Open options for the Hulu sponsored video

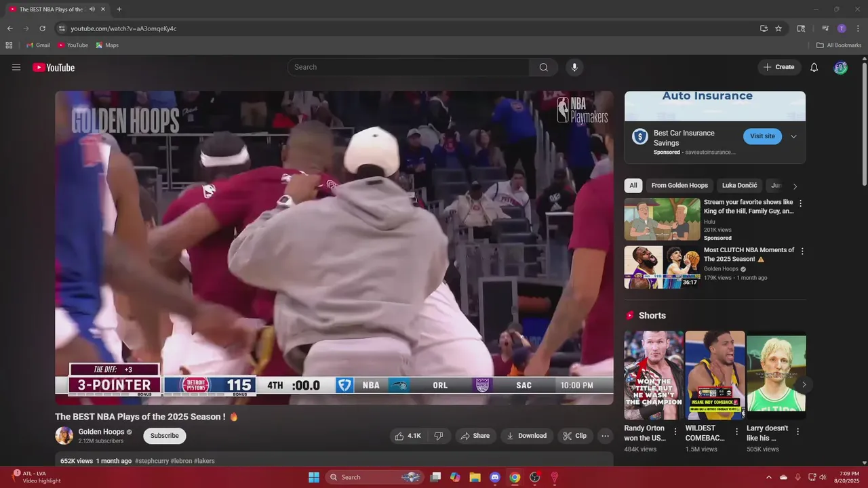(801, 203)
